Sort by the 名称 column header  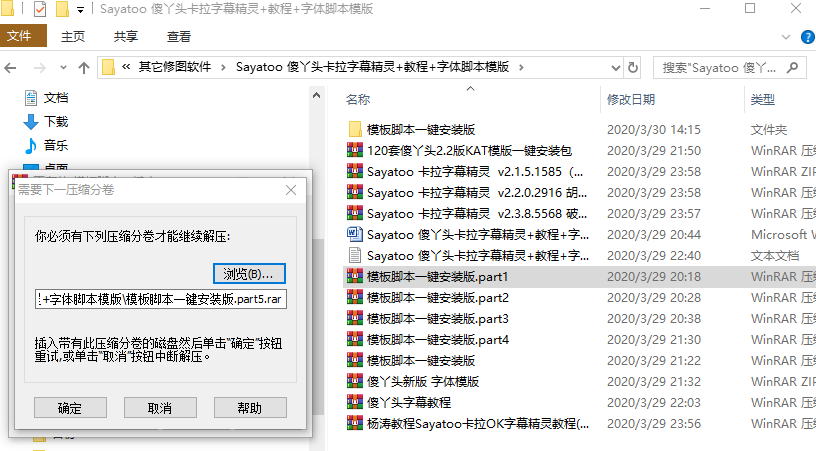(x=358, y=99)
